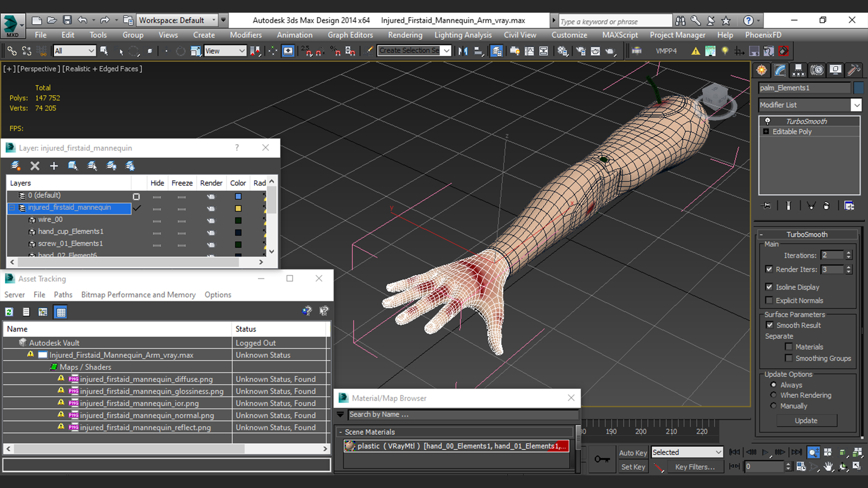
Task: Redo the last action
Action: click(x=105, y=20)
